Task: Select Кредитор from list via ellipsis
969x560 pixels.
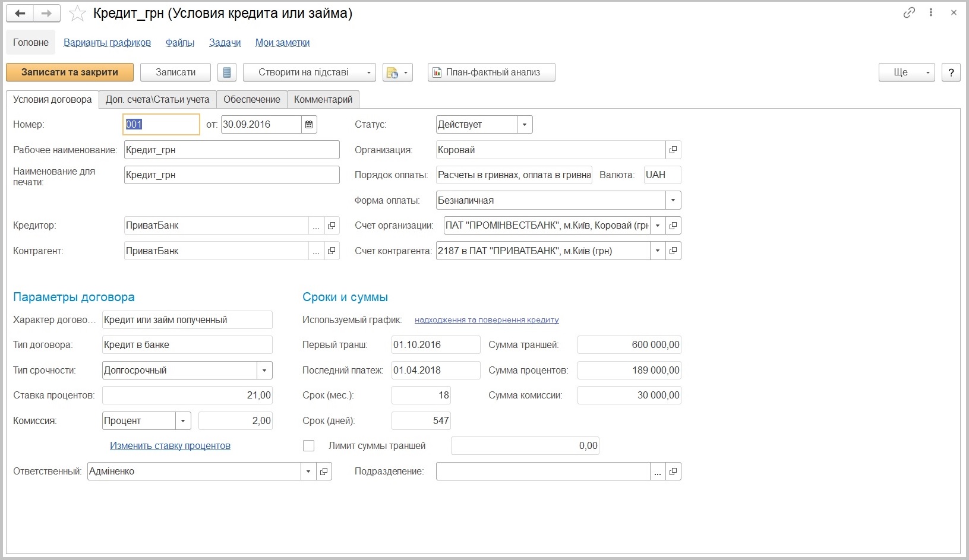Action: point(316,226)
